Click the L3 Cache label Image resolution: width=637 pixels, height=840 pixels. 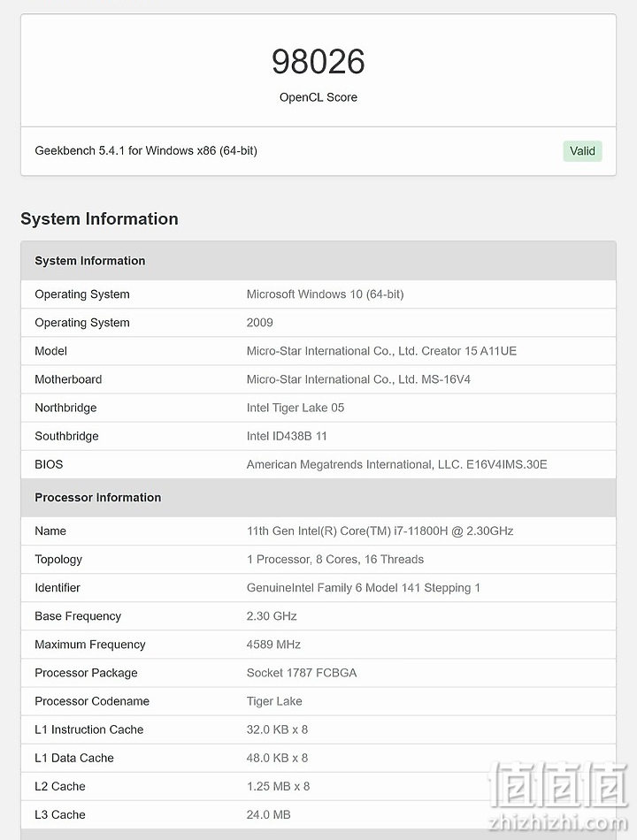pyautogui.click(x=60, y=815)
